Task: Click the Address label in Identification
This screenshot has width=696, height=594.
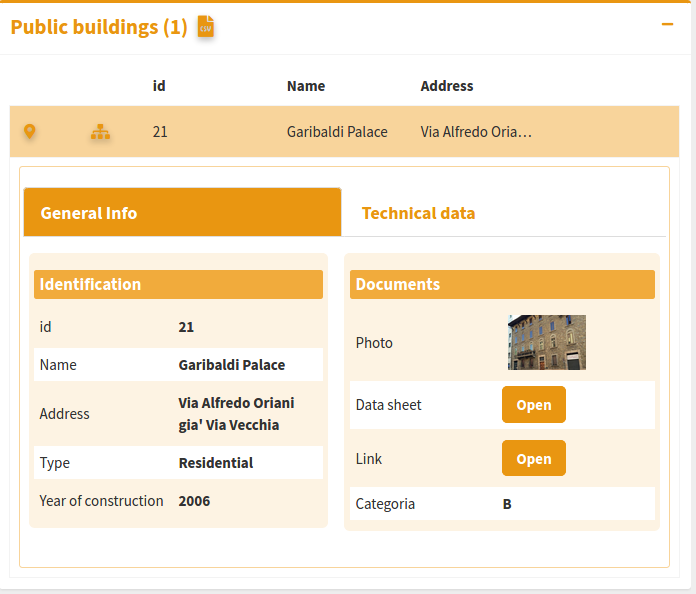Action: pyautogui.click(x=64, y=414)
